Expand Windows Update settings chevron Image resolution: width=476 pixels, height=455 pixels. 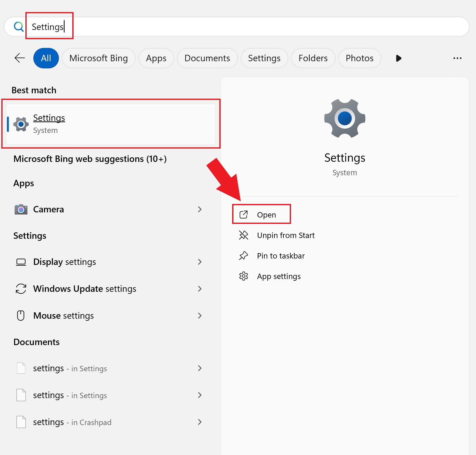coord(200,289)
